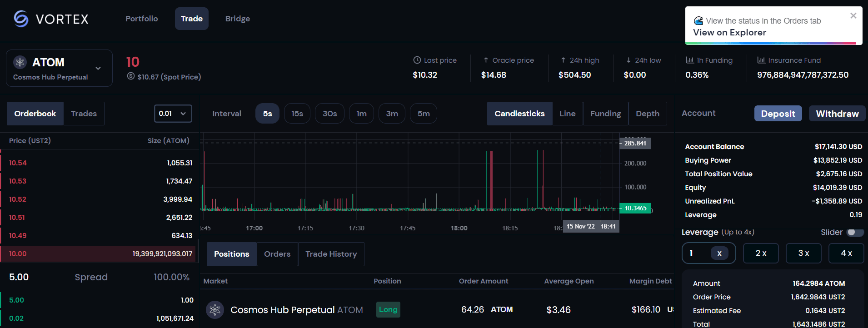Screen dimensions: 868x328
Task: Click the up arrow icon beside Oracle price
Action: coord(486,60)
